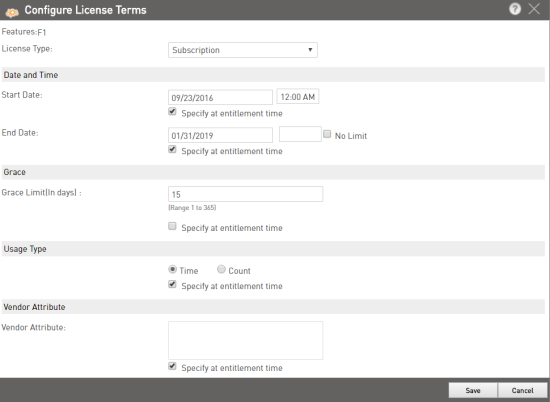Select the Count usage type radio button

221,269
